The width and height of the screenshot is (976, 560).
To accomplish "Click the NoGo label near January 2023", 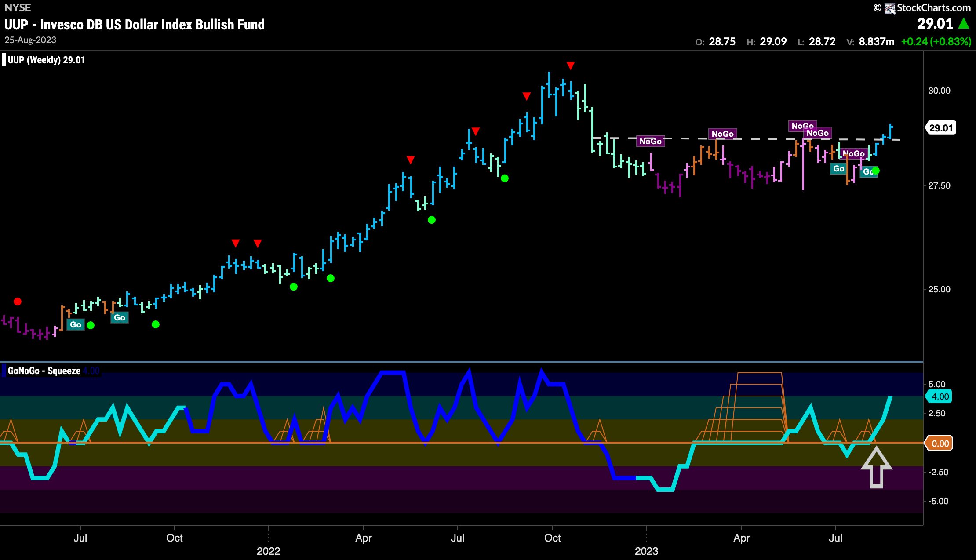I will 651,141.
